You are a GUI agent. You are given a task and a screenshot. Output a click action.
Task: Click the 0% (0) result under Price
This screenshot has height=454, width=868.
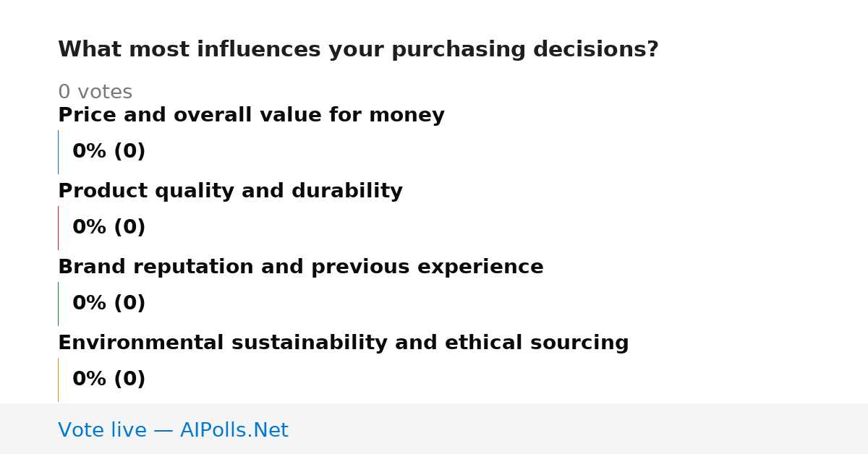tap(109, 152)
